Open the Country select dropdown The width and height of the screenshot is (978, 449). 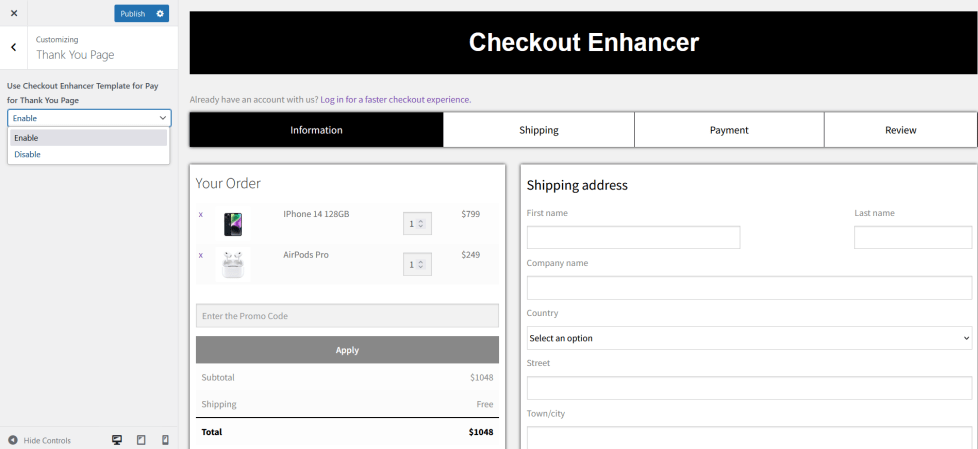tap(749, 338)
